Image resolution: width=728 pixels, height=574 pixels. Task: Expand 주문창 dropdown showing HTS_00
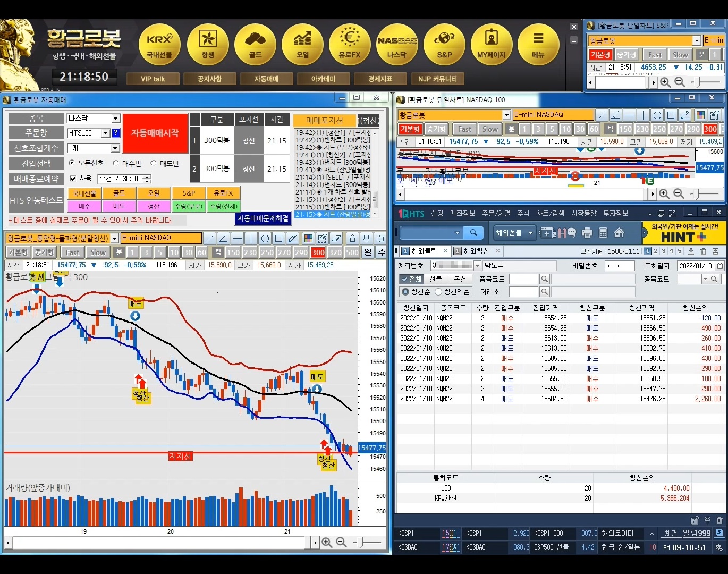coord(106,133)
